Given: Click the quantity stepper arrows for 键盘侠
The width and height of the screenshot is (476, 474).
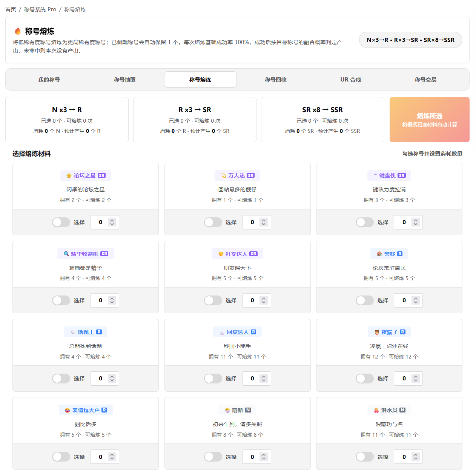Looking at the screenshot, I should (416, 222).
